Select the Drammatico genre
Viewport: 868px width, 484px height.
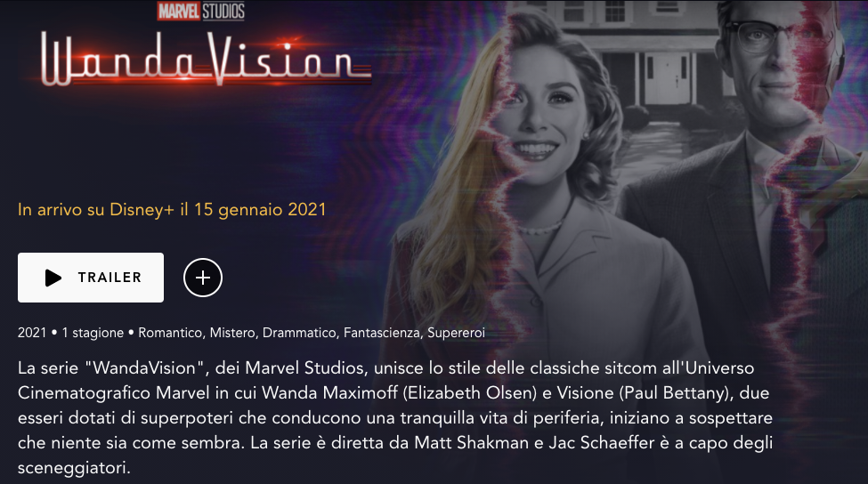[x=301, y=333]
